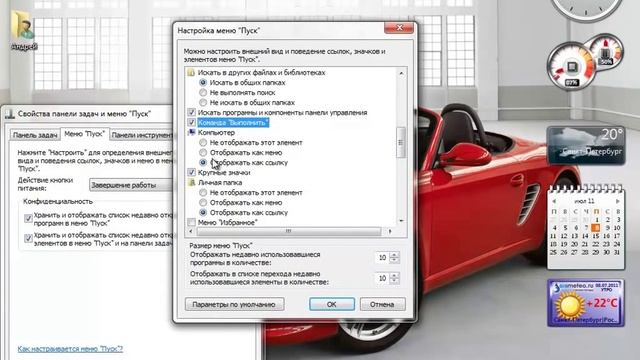Open the Завершение работы power action dropdown
The width and height of the screenshot is (640, 360).
click(x=131, y=185)
